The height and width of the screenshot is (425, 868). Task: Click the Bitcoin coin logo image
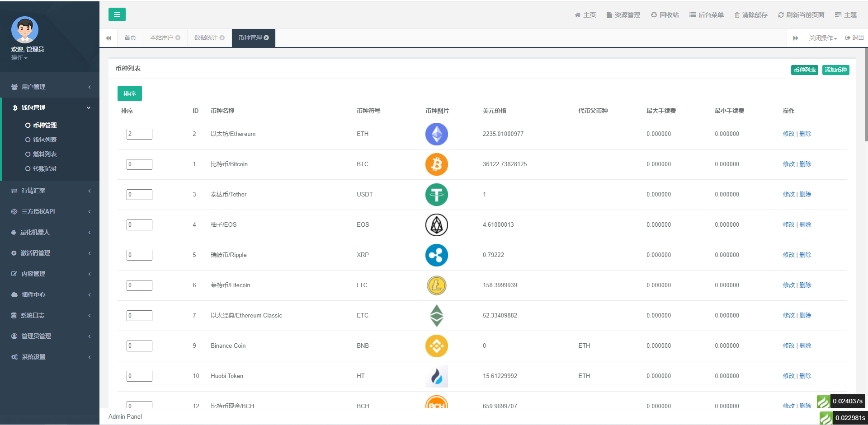pyautogui.click(x=436, y=164)
